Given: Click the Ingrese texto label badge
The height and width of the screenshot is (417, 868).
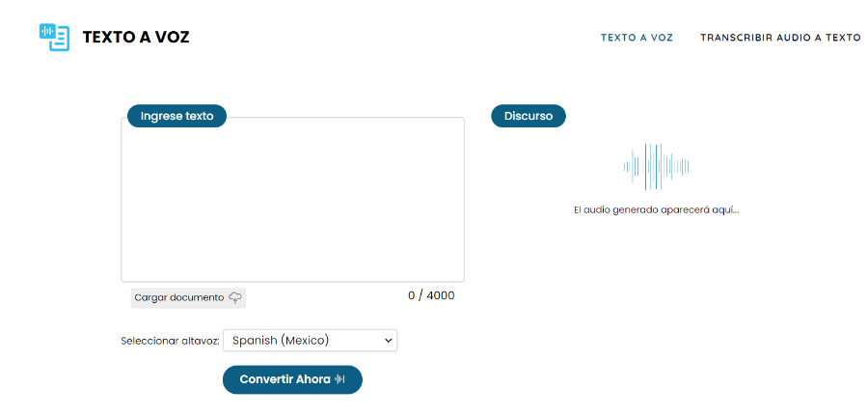Looking at the screenshot, I should click(176, 116).
